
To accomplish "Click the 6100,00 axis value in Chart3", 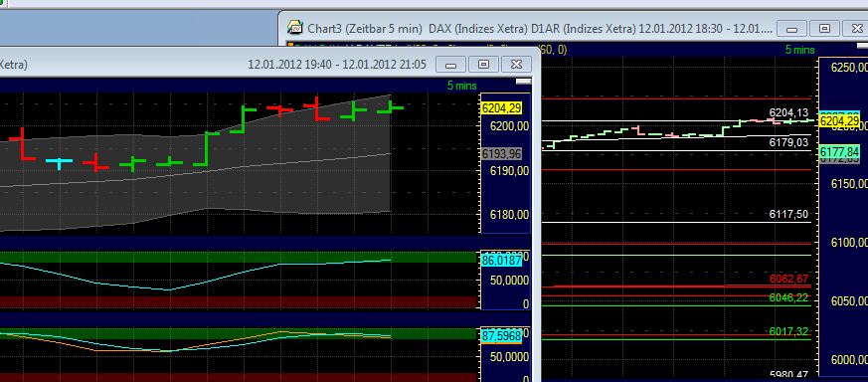I will pyautogui.click(x=849, y=243).
